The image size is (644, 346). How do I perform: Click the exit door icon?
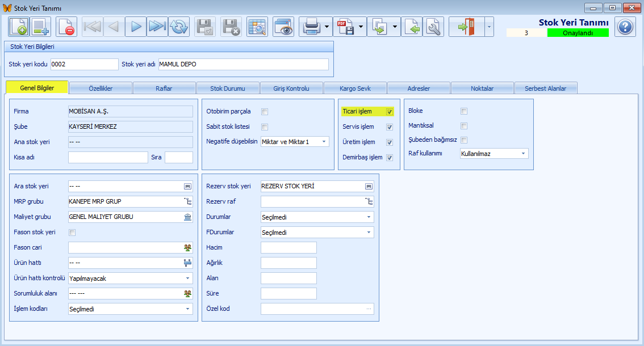[465, 27]
